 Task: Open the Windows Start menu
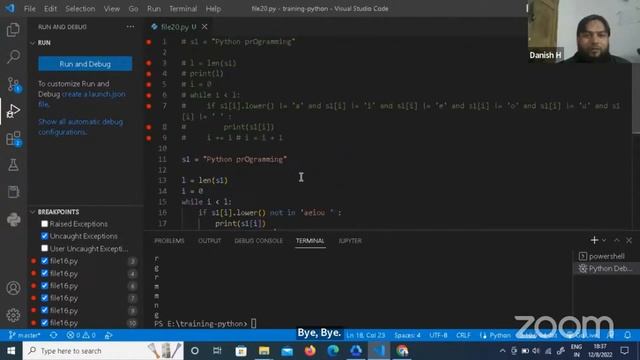[11, 351]
